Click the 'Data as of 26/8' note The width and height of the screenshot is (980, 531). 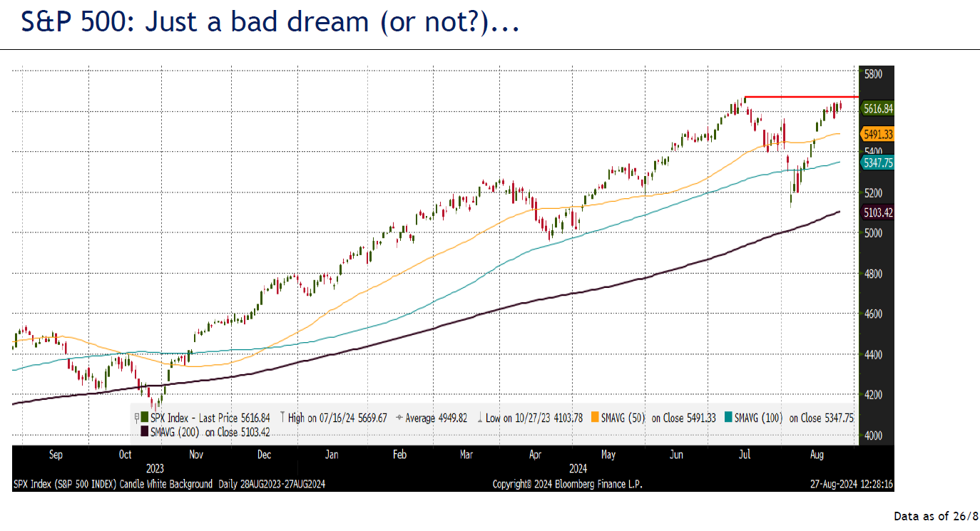tap(936, 516)
